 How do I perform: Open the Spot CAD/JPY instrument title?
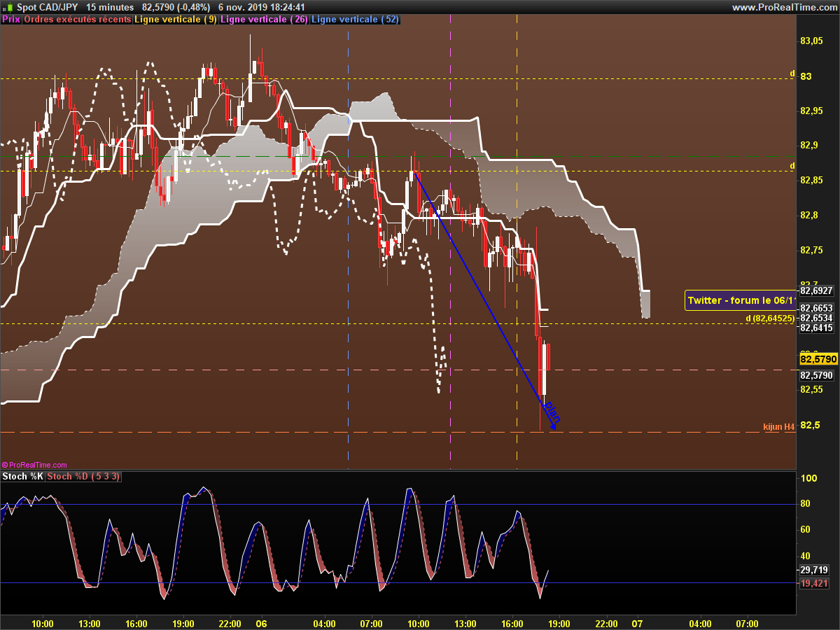click(x=47, y=7)
